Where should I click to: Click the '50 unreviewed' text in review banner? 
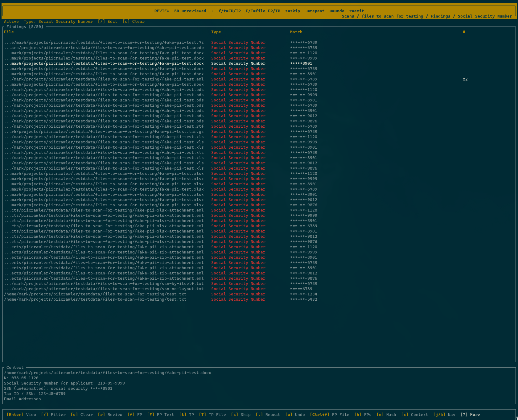[x=190, y=11]
